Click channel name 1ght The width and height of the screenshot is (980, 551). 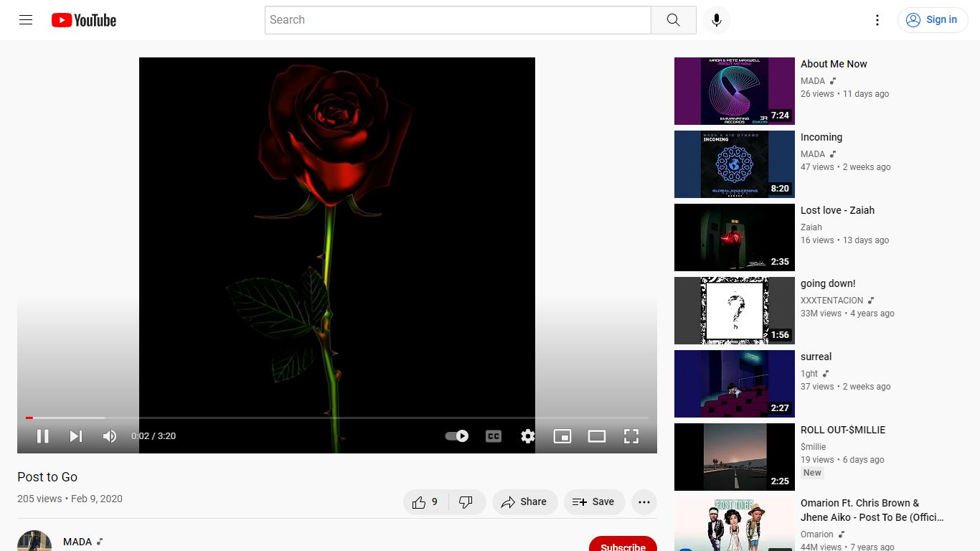[x=809, y=374]
